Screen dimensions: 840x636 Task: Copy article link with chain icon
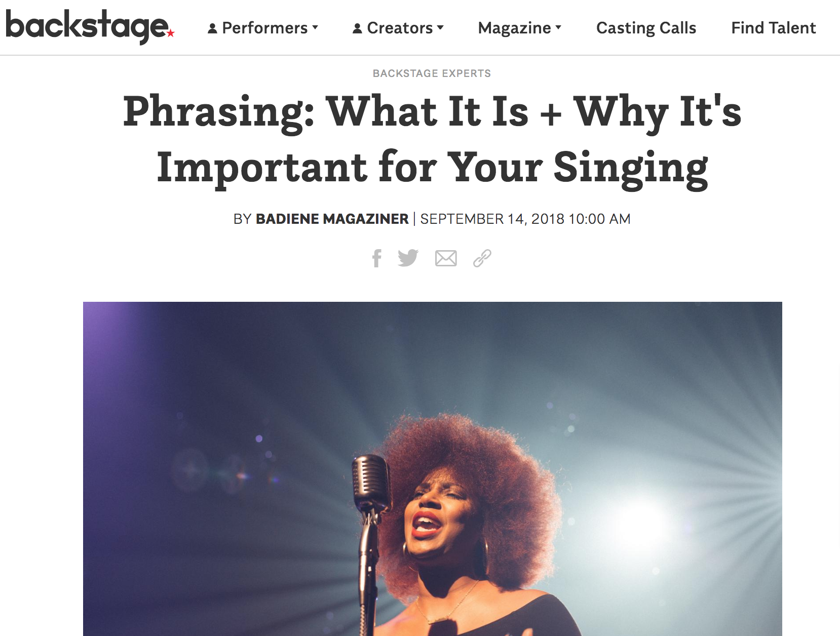coord(482,258)
